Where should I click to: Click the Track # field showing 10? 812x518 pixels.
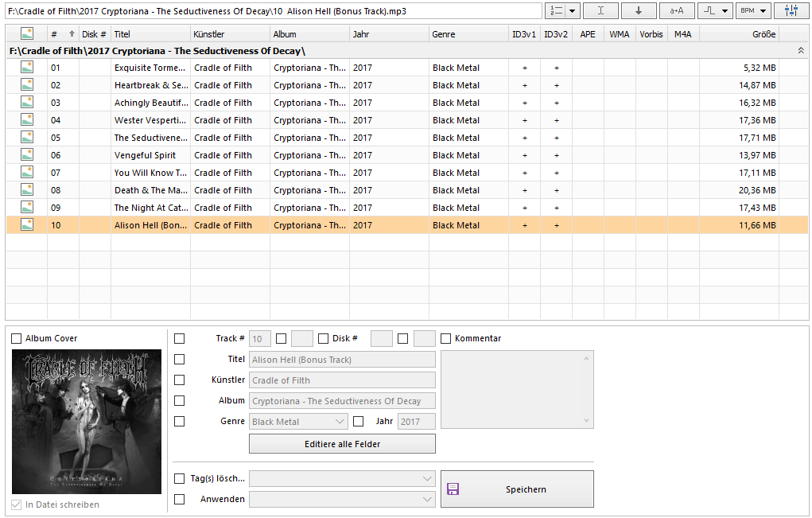coord(260,338)
